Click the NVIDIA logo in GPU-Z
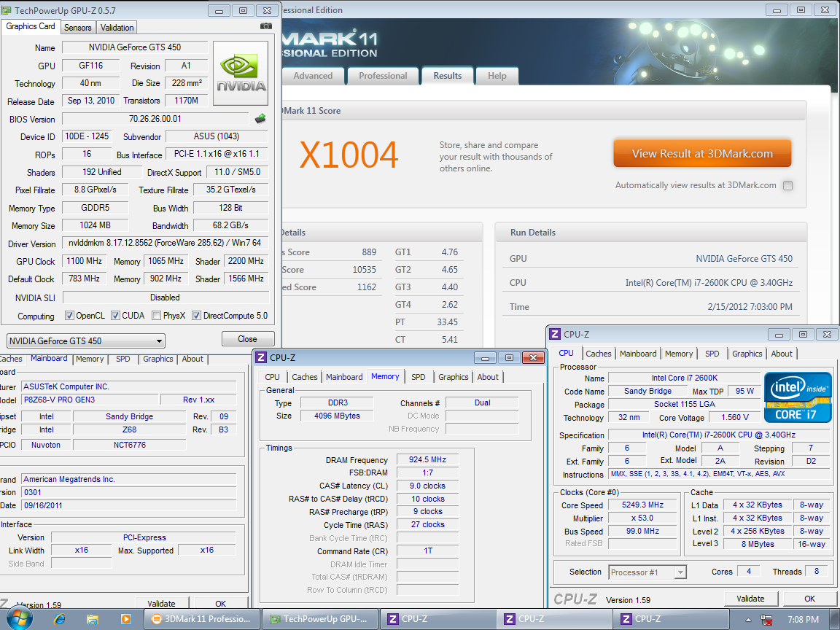The height and width of the screenshot is (630, 840). click(x=241, y=74)
